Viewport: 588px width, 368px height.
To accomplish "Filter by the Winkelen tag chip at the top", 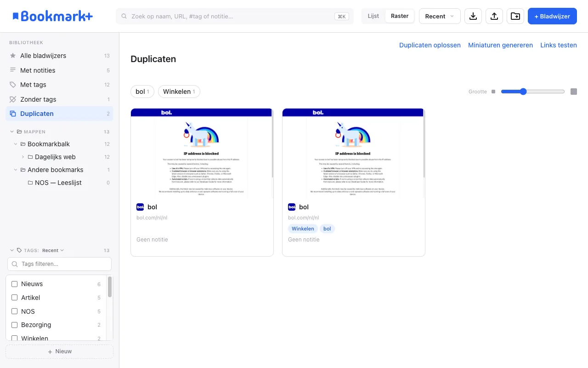I will (x=179, y=92).
